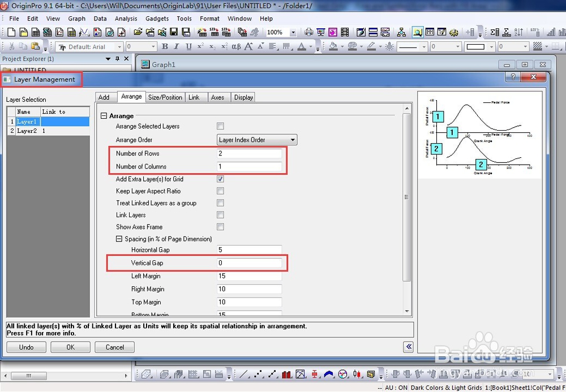Image resolution: width=566 pixels, height=392 pixels.
Task: Open the line color pencil tool
Action: coord(371,46)
